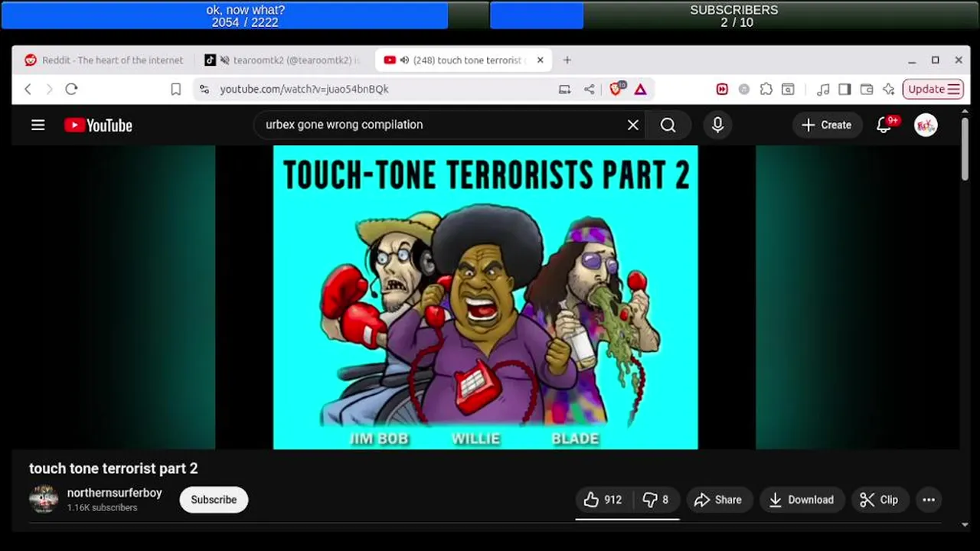Click the 'ok, now what?' progress bar

click(x=245, y=15)
